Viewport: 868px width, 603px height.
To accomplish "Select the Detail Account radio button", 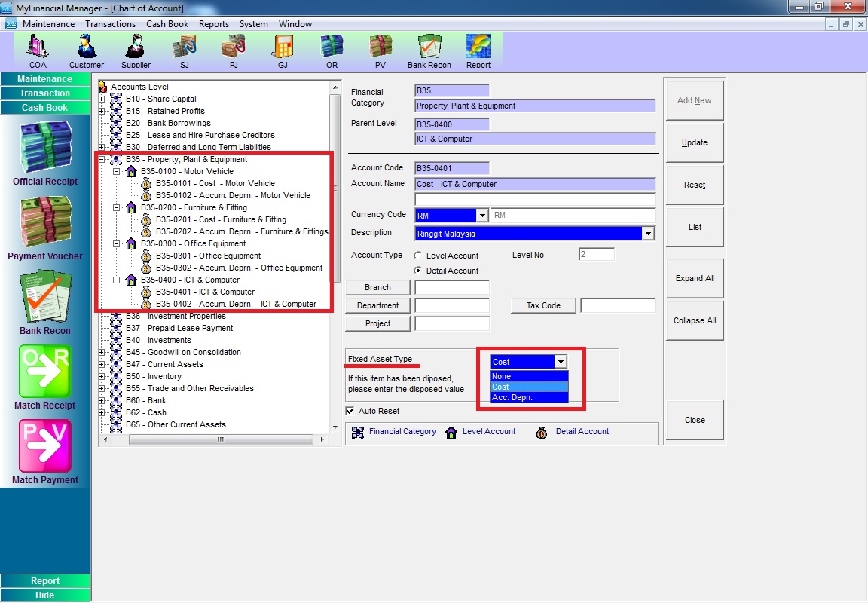I will (418, 271).
